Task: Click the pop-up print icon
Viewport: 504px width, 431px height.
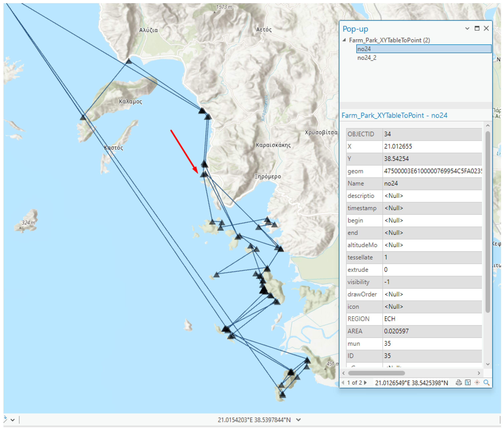Action: (458, 383)
